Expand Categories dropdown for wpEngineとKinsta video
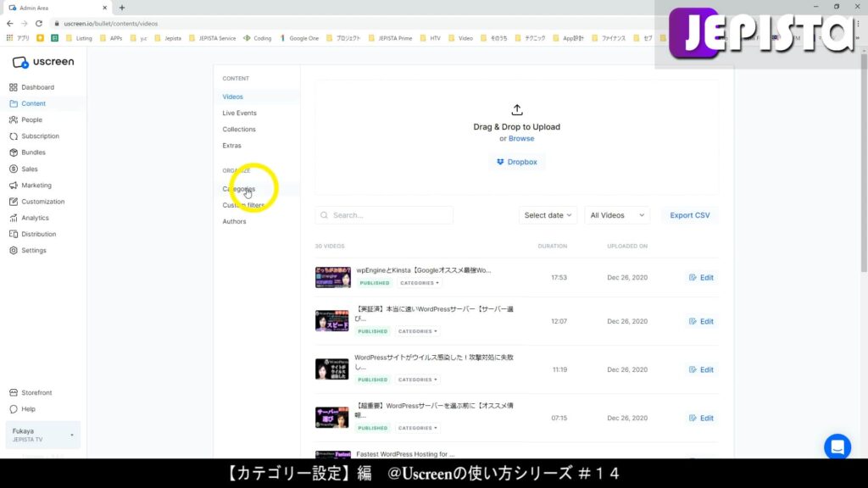Viewport: 868px width, 488px height. [x=419, y=283]
